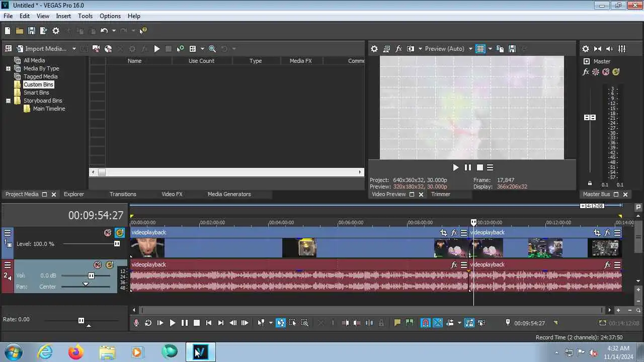This screenshot has width=644, height=362.
Task: Open project properties via the main toolbar gear
Action: (x=56, y=31)
